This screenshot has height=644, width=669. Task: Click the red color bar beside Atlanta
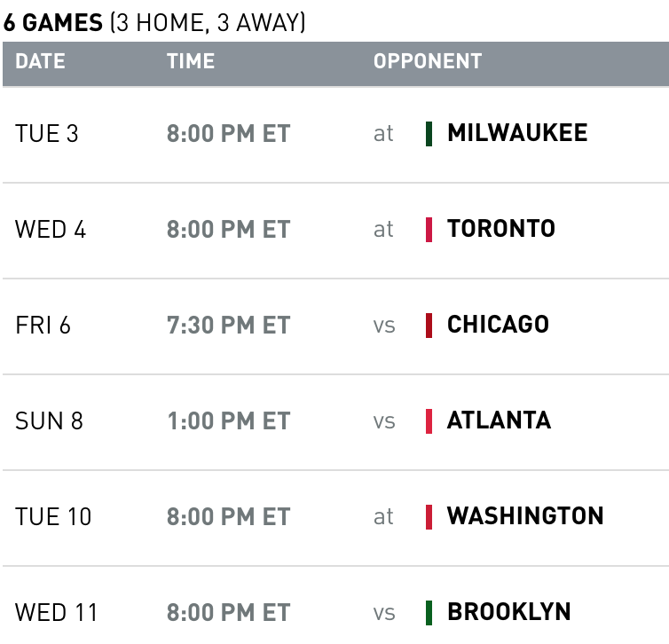pyautogui.click(x=429, y=421)
